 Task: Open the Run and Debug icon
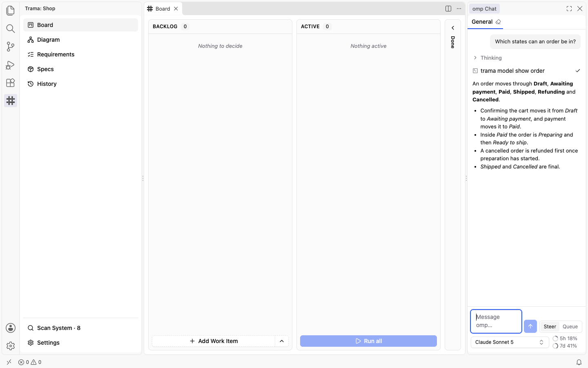[11, 65]
